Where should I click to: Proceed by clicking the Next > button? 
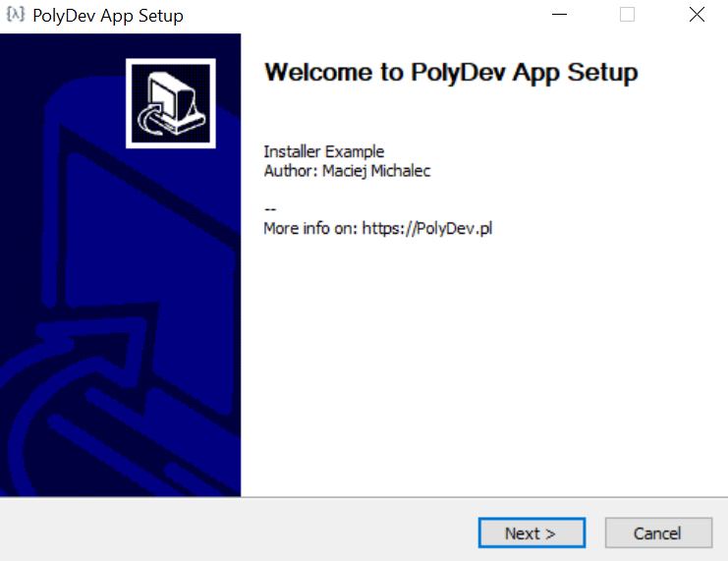(531, 533)
